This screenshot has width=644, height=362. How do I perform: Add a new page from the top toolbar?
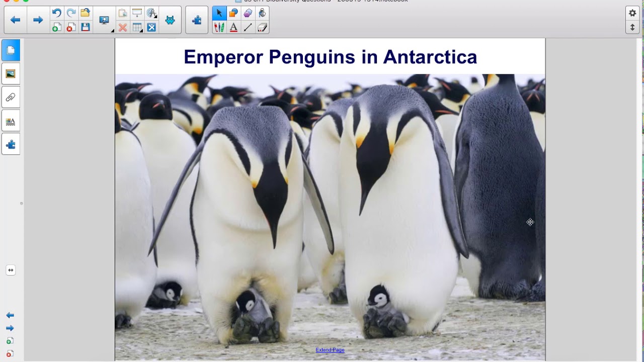pyautogui.click(x=56, y=27)
